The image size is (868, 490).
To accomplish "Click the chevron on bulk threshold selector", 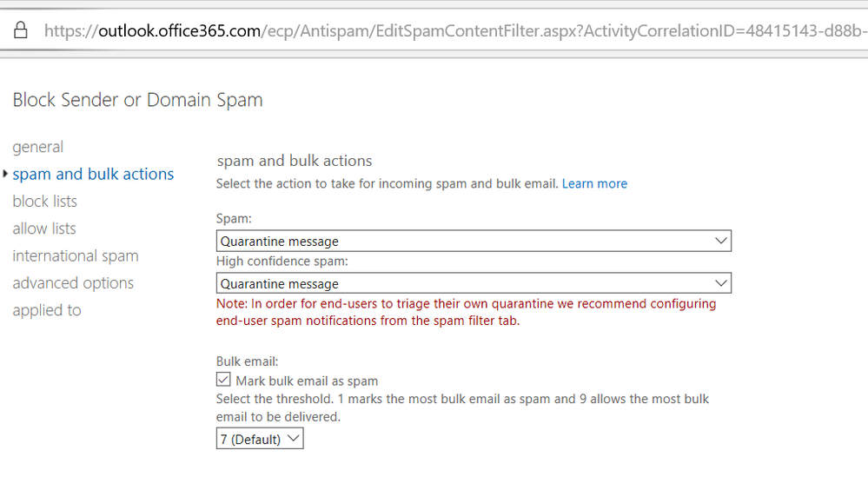I will (x=293, y=439).
